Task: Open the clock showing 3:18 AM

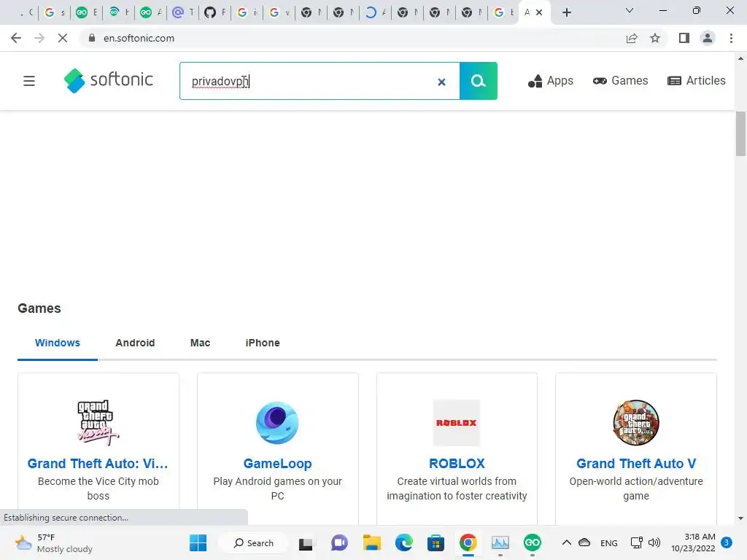Action: [x=693, y=542]
